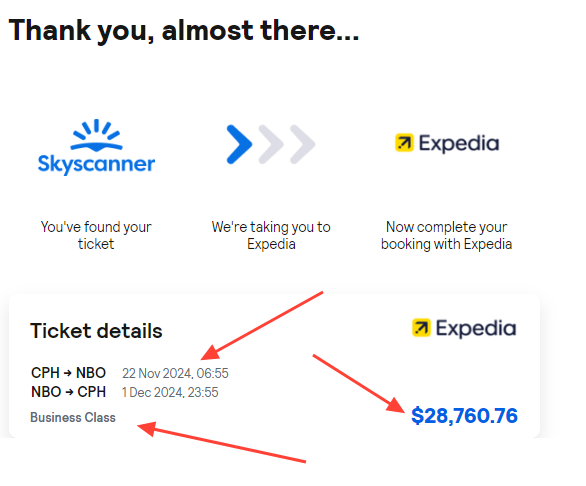Click the Business Class label
Image resolution: width=586 pixels, height=486 pixels.
pos(73,417)
